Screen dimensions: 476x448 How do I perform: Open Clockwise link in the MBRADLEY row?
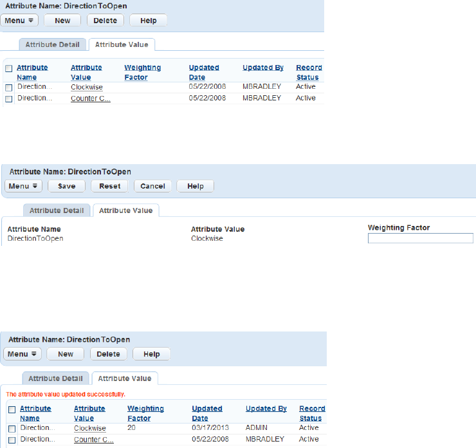pos(87,87)
